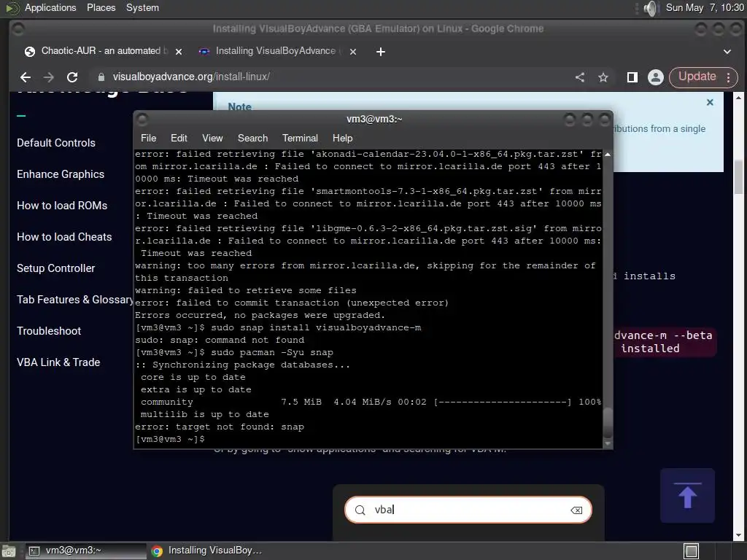Click the terminal scrollbar down arrow
Image resolution: width=747 pixels, height=560 pixels.
tap(608, 443)
